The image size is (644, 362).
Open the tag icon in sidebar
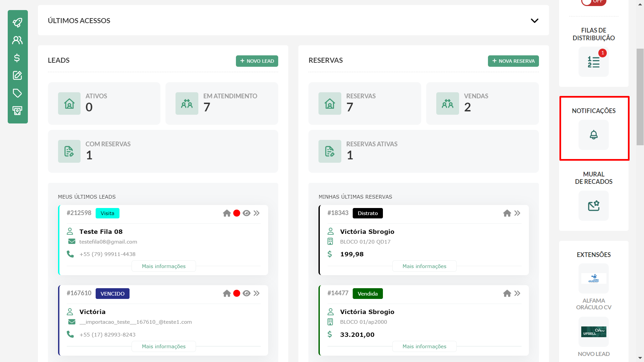[x=17, y=93]
